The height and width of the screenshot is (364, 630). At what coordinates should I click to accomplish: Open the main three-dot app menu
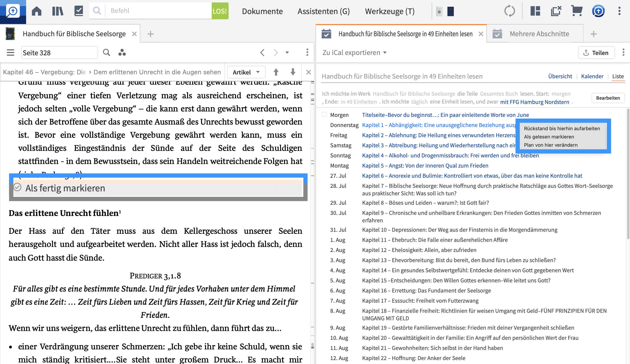click(619, 11)
